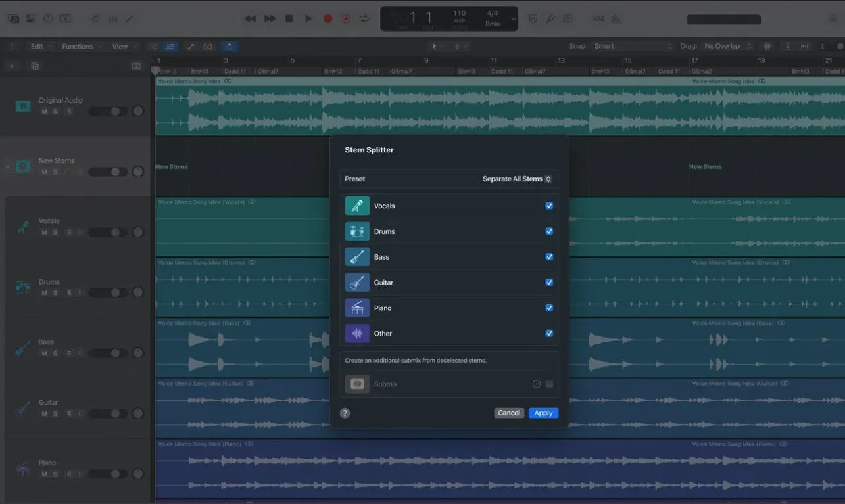845x504 pixels.
Task: Open the Library icon in control bar
Action: click(13, 18)
